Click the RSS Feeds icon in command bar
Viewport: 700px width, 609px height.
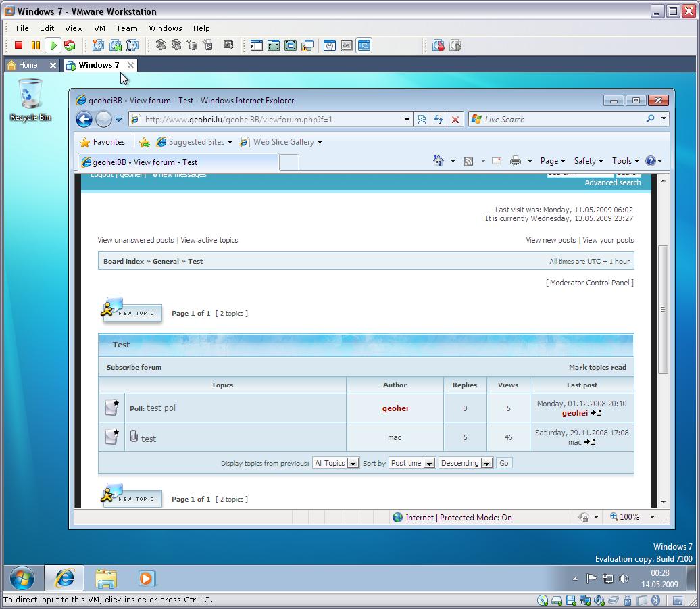click(468, 161)
